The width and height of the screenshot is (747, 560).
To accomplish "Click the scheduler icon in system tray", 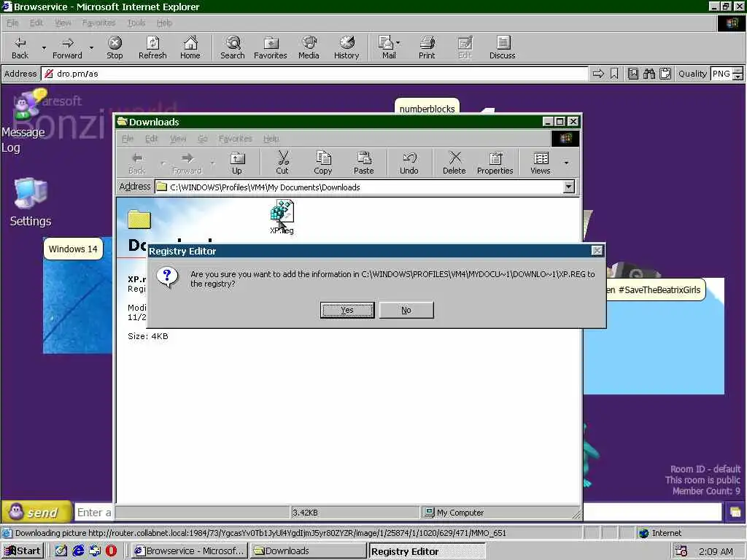I will [x=681, y=551].
